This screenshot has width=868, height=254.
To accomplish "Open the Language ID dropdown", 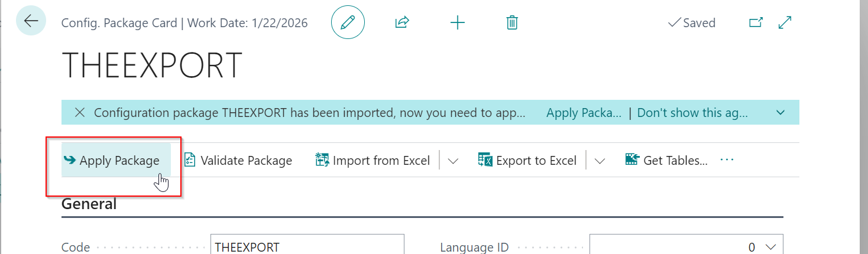I will coord(770,247).
